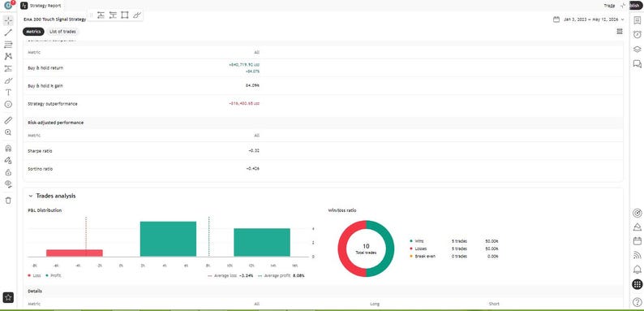The width and height of the screenshot is (644, 311).
Task: Click the Buy & hold return row label
Action: (x=45, y=68)
